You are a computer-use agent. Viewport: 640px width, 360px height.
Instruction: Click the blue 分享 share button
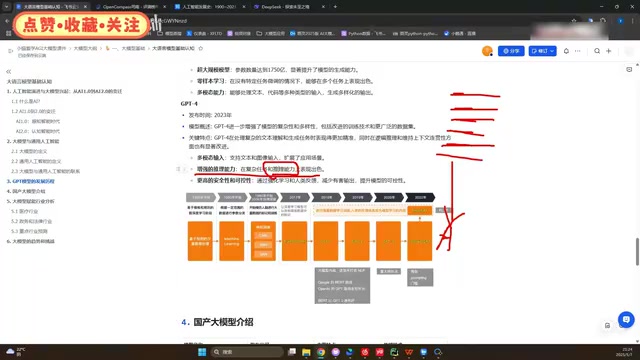pos(511,51)
